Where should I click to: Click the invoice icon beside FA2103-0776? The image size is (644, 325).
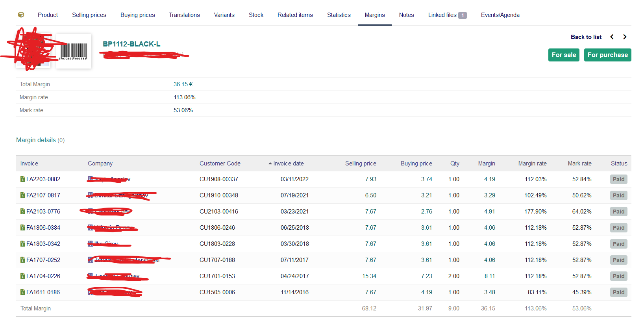pyautogui.click(x=22, y=212)
